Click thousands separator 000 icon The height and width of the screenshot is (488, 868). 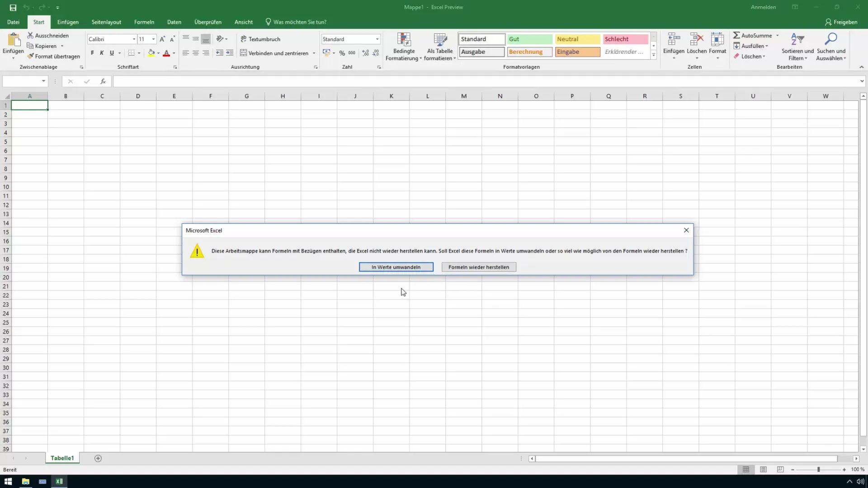[352, 53]
